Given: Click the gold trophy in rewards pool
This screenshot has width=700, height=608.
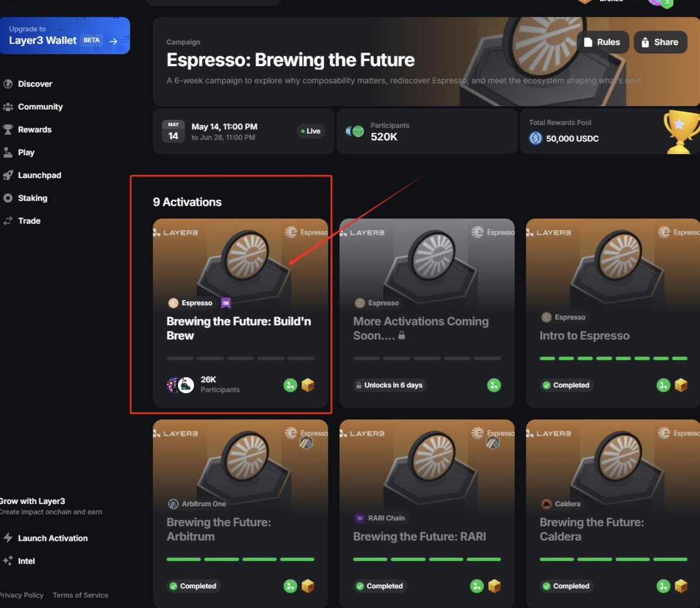Looking at the screenshot, I should coord(681,132).
